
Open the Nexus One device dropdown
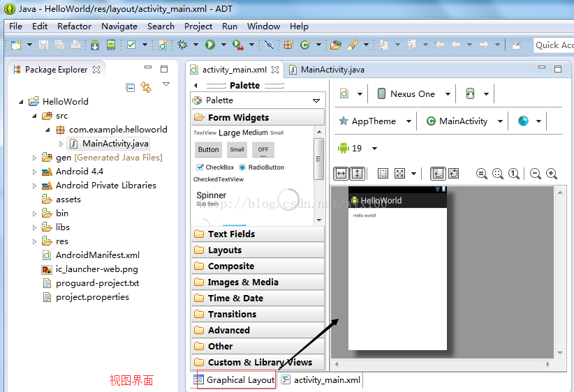448,94
